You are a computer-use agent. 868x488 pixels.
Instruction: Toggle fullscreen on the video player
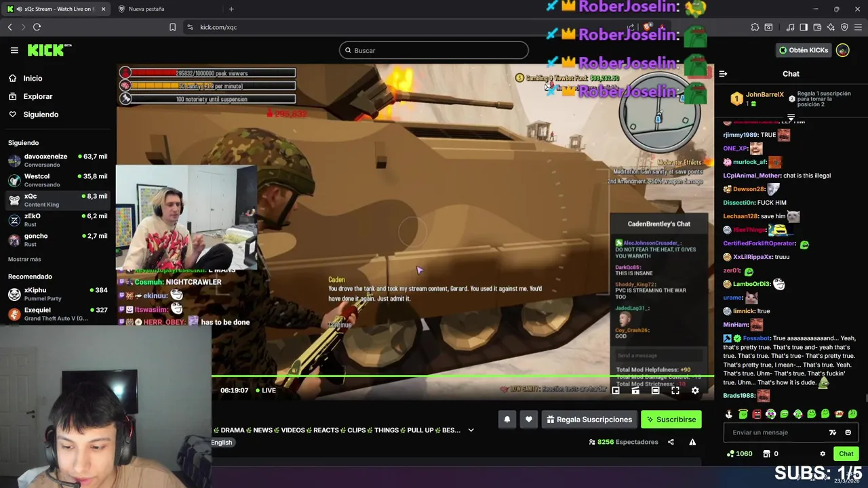[675, 390]
